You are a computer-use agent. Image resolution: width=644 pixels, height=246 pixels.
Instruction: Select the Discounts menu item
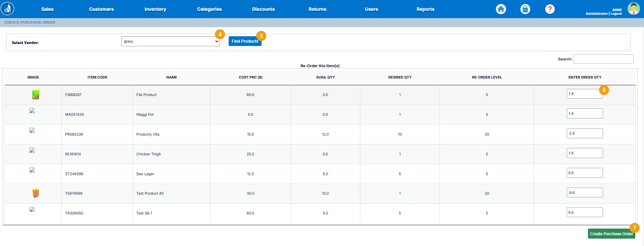263,9
